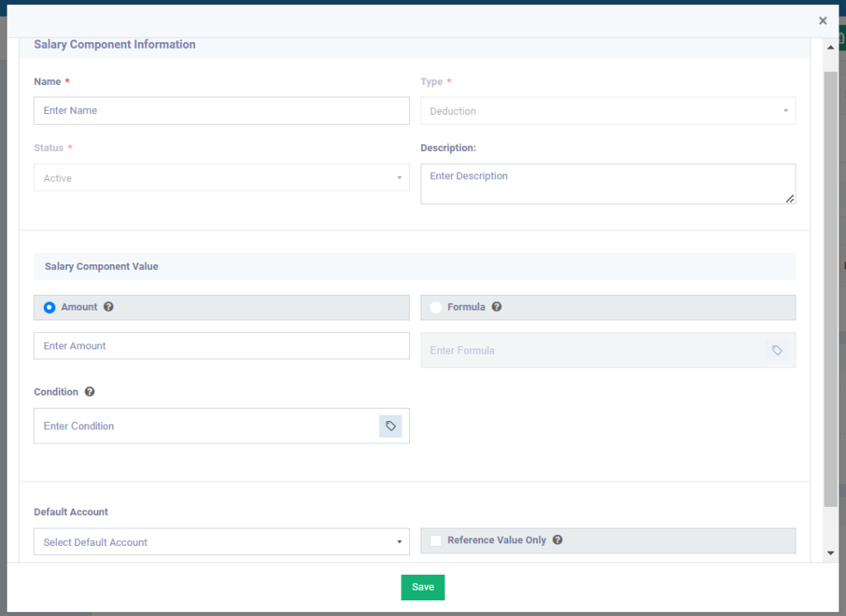Select the Formula radio button
Screen dimensions: 846x616
click(x=435, y=307)
